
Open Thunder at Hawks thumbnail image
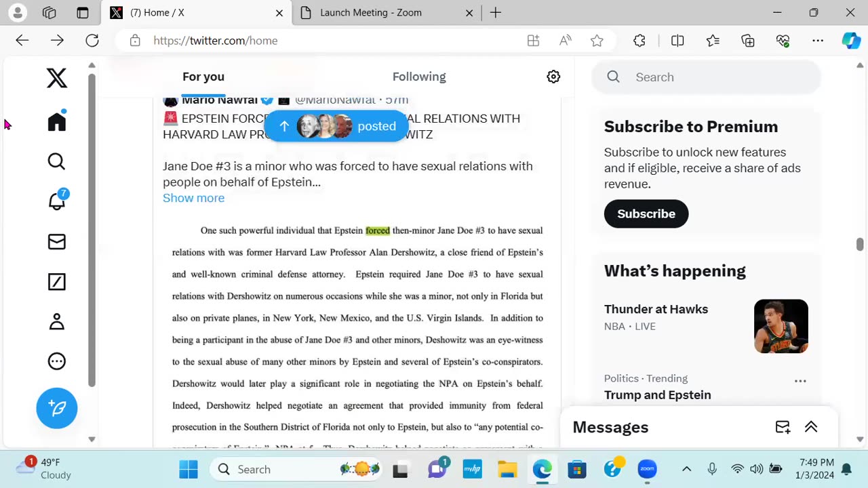[x=781, y=326]
